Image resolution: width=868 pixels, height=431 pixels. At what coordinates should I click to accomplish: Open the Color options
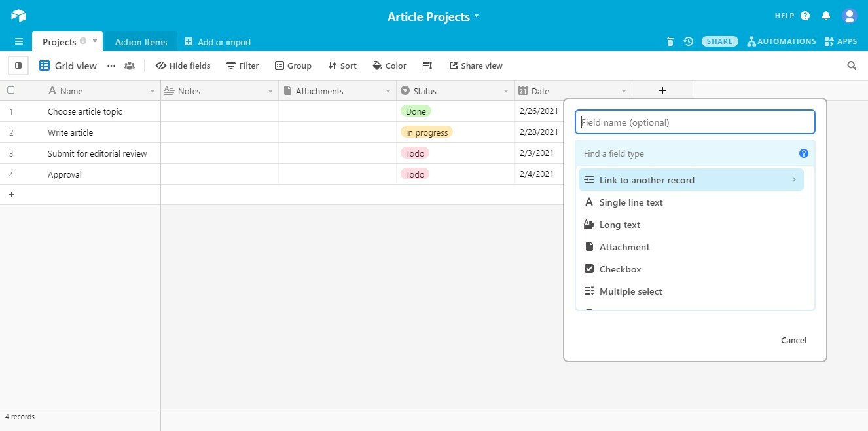click(389, 66)
